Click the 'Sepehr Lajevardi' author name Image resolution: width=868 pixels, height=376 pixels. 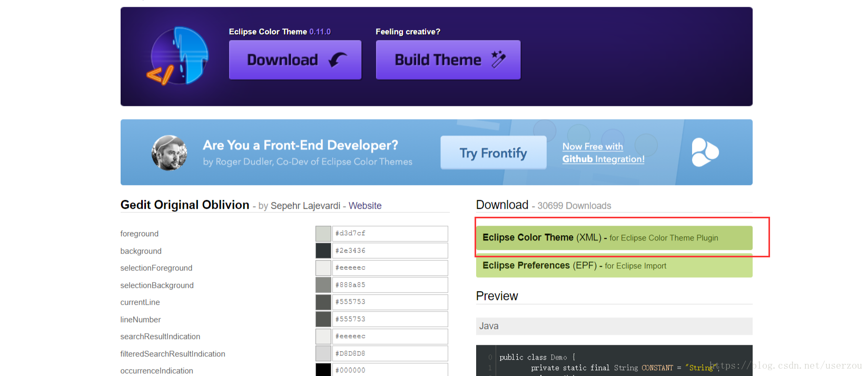(305, 206)
